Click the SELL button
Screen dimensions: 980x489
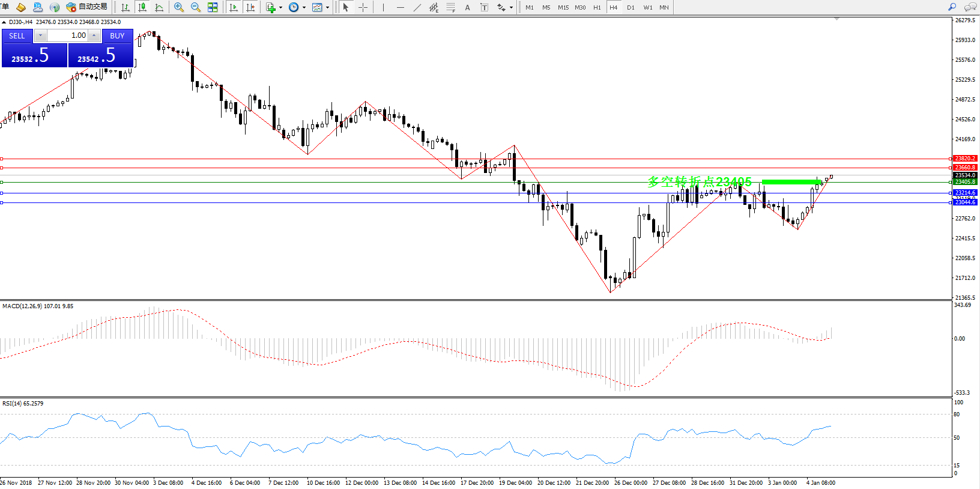pyautogui.click(x=17, y=36)
